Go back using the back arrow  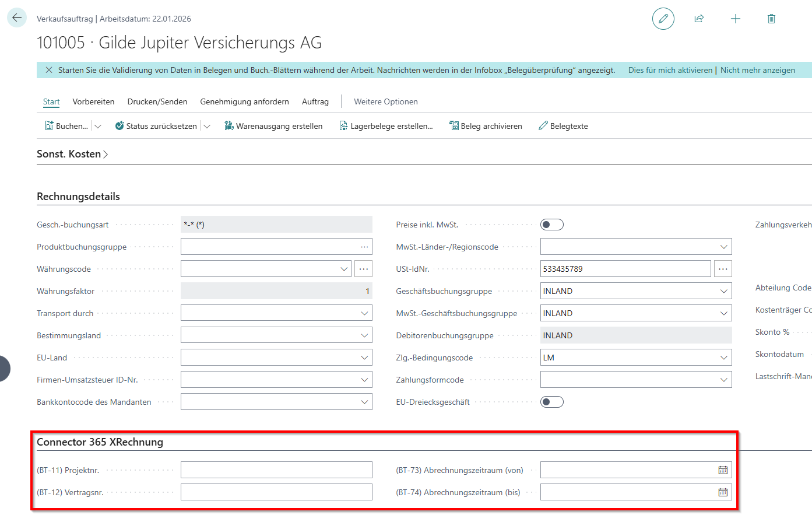pos(17,17)
